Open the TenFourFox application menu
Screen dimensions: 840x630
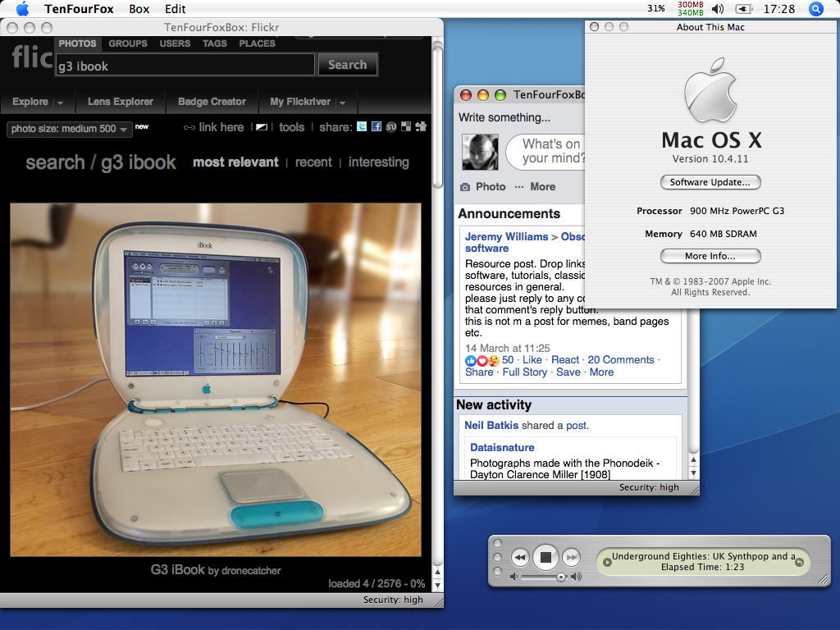79,8
